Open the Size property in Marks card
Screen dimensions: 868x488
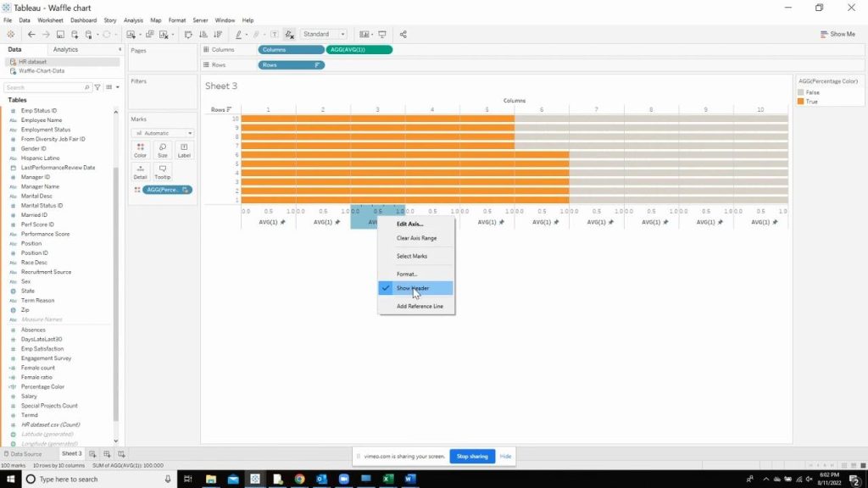pos(162,149)
